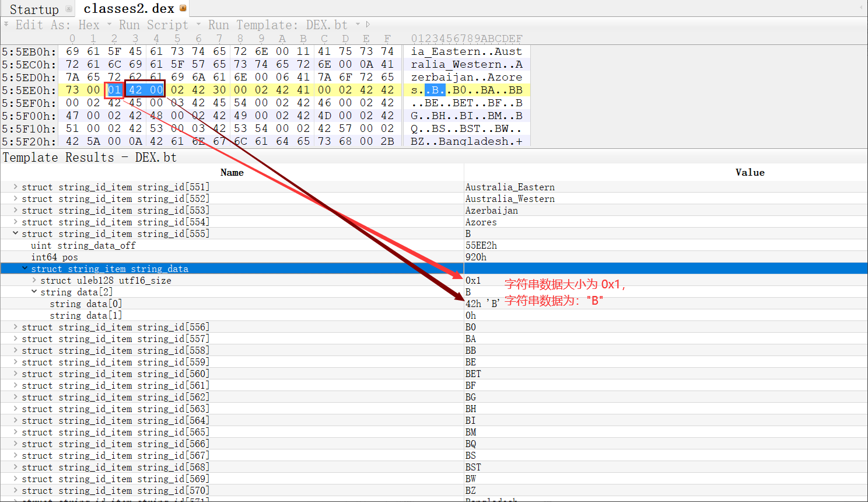Click value BET
Screen dimensions: 868x502
[x=473, y=374]
